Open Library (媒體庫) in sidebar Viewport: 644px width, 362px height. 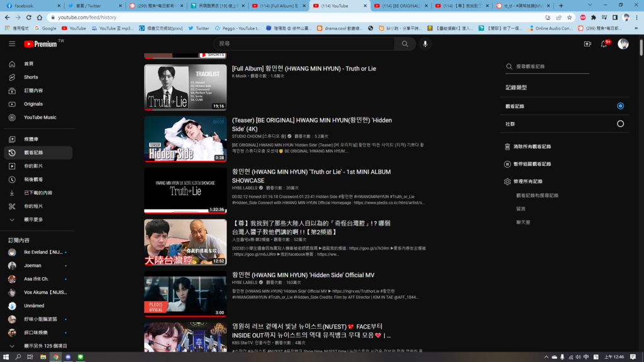tap(38, 140)
